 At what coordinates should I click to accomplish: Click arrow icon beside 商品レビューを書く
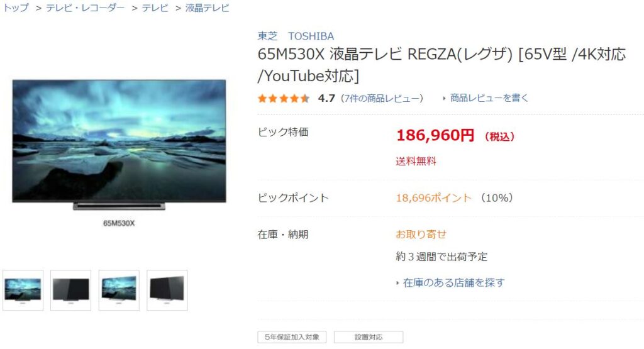[445, 99]
